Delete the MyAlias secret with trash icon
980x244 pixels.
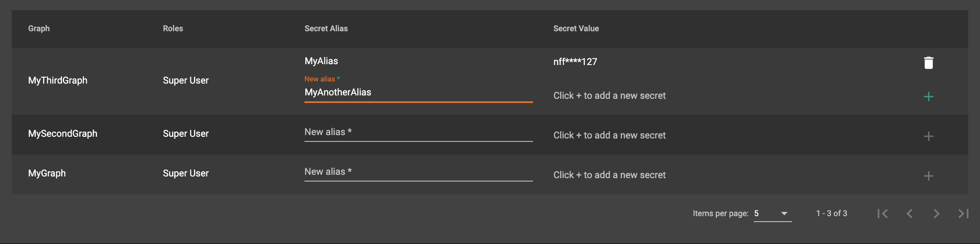(928, 62)
